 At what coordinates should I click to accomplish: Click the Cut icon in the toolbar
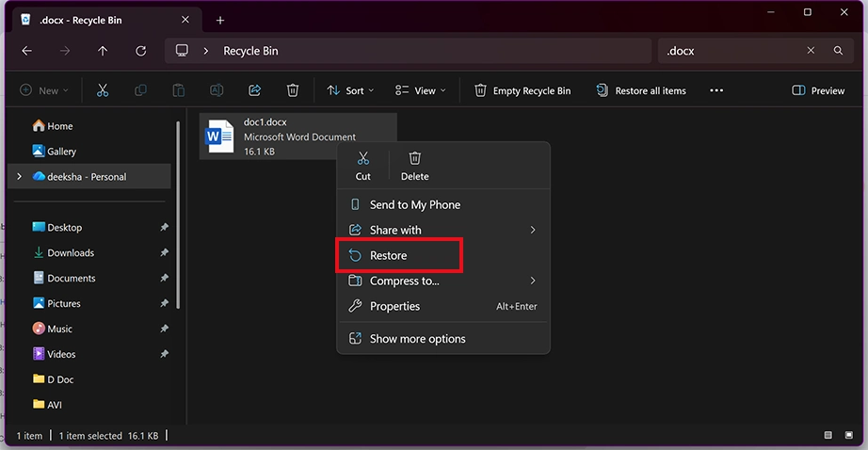(103, 90)
